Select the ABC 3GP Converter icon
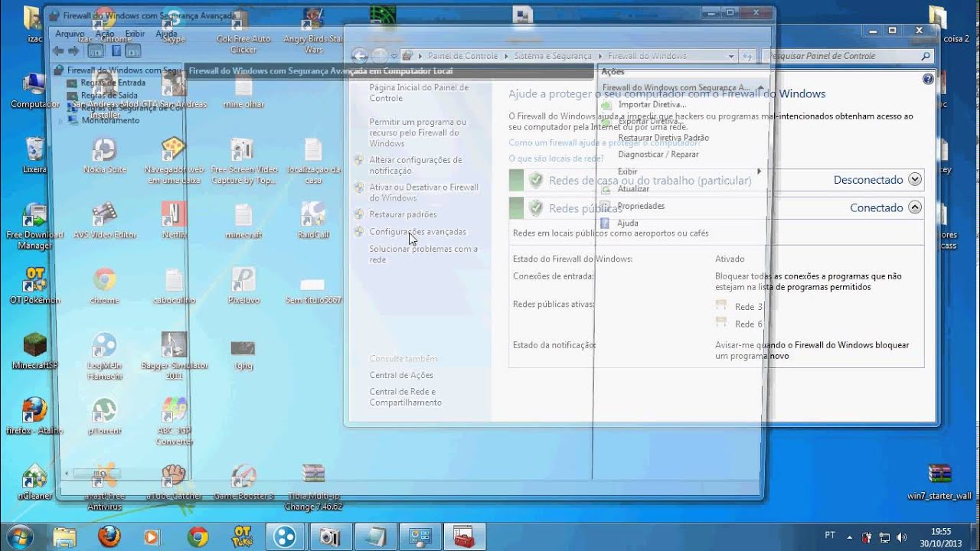Viewport: 980px width, 551px height. coord(174,421)
